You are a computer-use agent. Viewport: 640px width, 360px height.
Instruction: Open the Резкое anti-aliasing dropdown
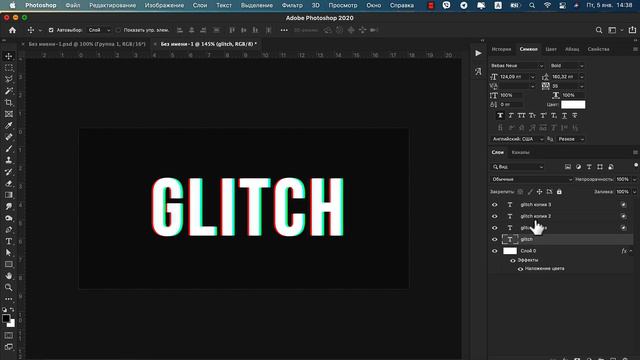click(571, 139)
